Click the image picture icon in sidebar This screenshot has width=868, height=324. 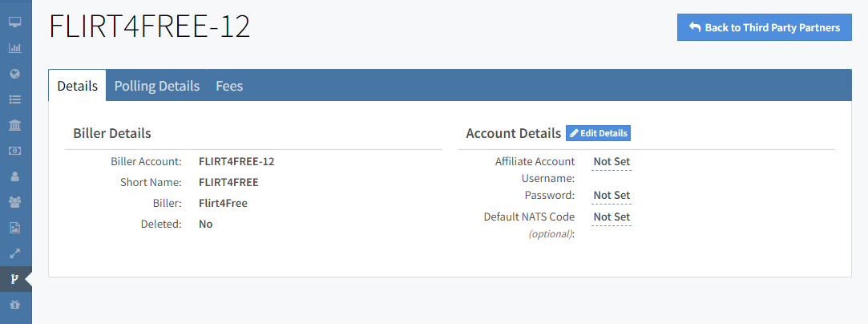pos(14,228)
